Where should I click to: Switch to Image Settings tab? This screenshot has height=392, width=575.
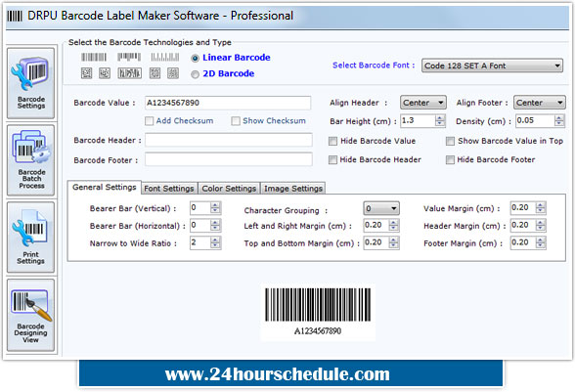pos(293,189)
